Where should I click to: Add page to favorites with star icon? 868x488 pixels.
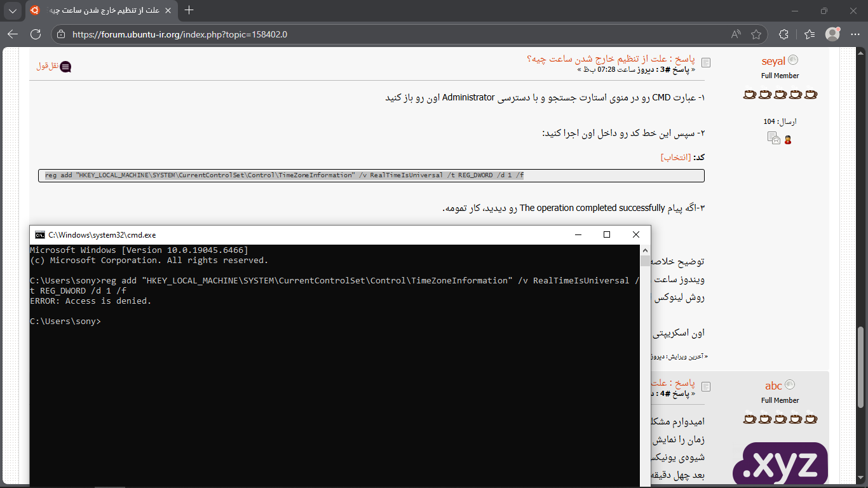tap(756, 34)
